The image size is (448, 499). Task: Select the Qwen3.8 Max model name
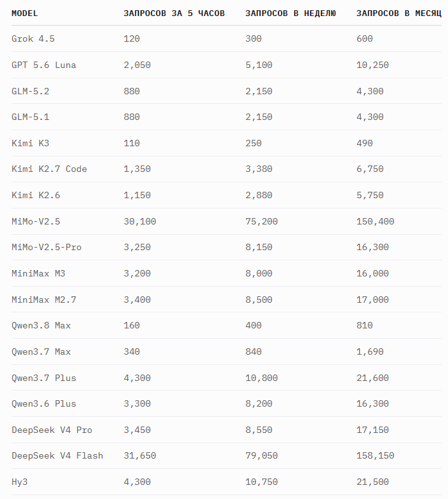click(x=41, y=326)
